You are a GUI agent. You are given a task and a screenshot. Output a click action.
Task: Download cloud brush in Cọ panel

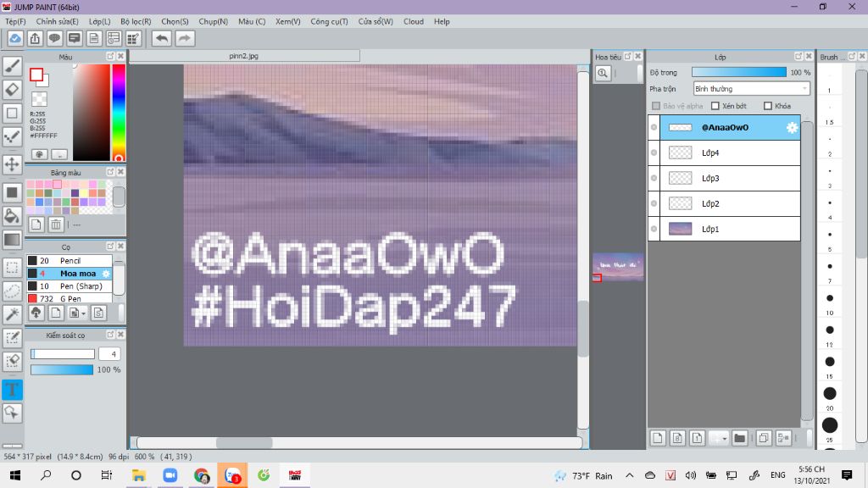click(x=36, y=313)
